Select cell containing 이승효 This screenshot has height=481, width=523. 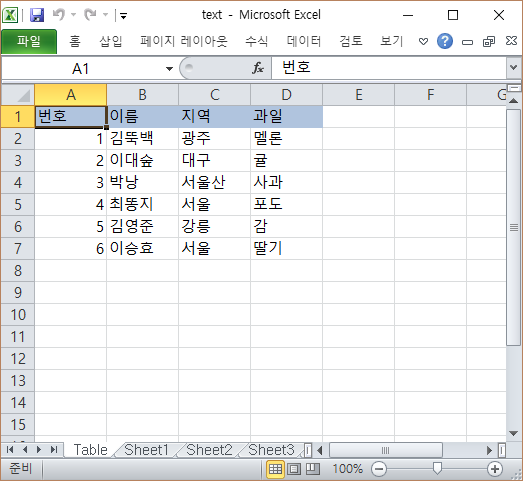point(142,249)
